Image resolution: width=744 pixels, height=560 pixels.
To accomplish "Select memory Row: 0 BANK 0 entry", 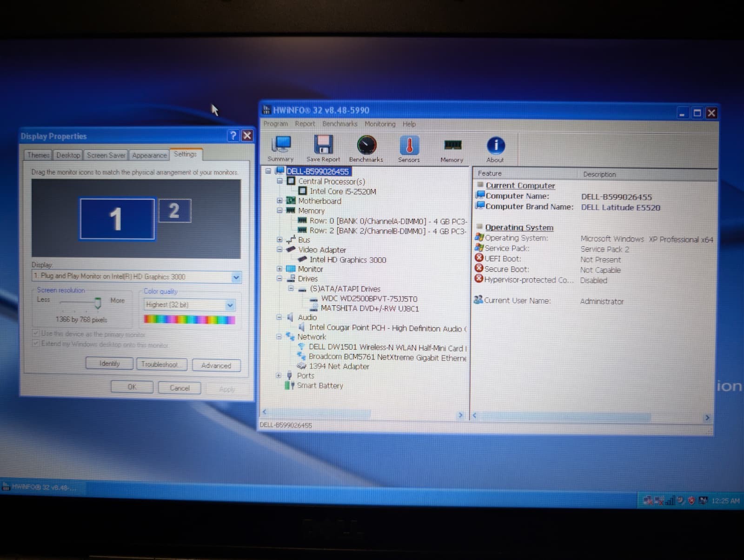I will click(388, 221).
